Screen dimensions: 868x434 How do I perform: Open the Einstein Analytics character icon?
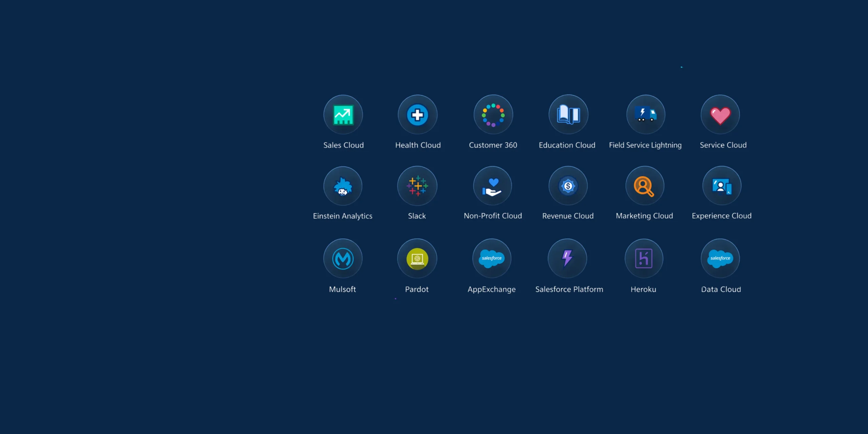point(343,186)
